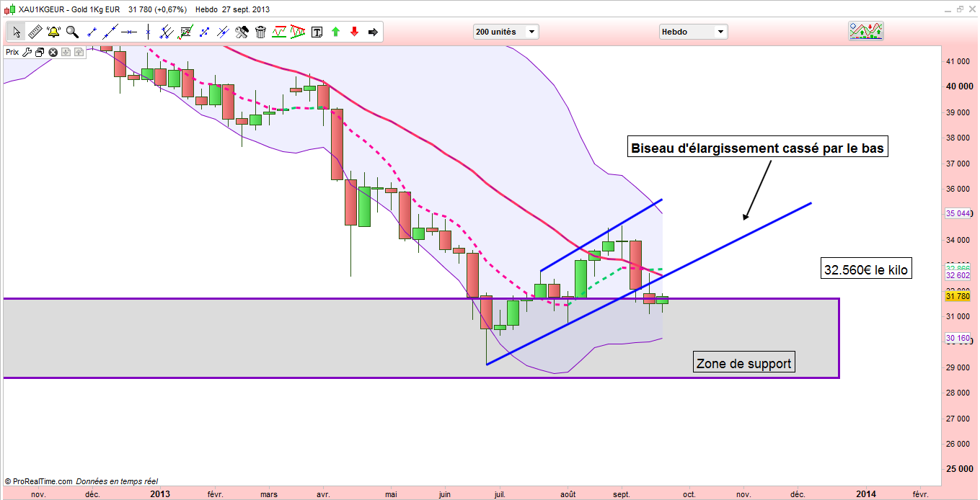The height and width of the screenshot is (500, 980).
Task: Select the crossed blue lines tool
Action: tap(223, 32)
